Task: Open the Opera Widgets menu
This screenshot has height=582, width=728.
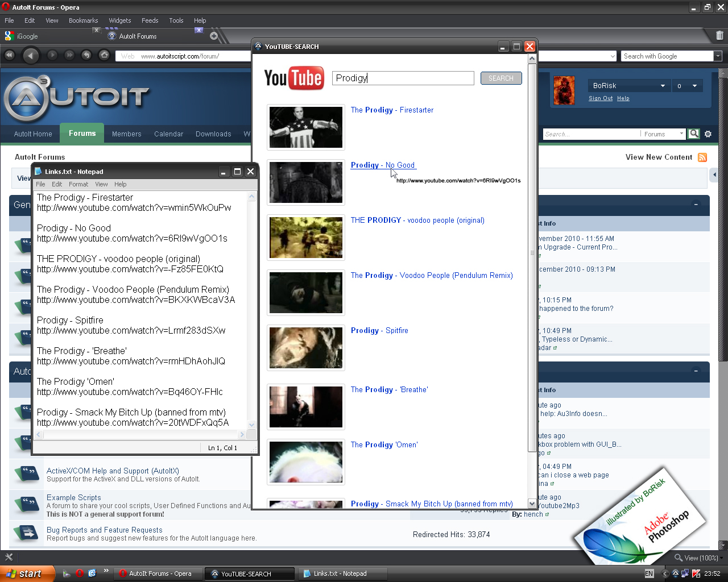Action: pyautogui.click(x=120, y=20)
